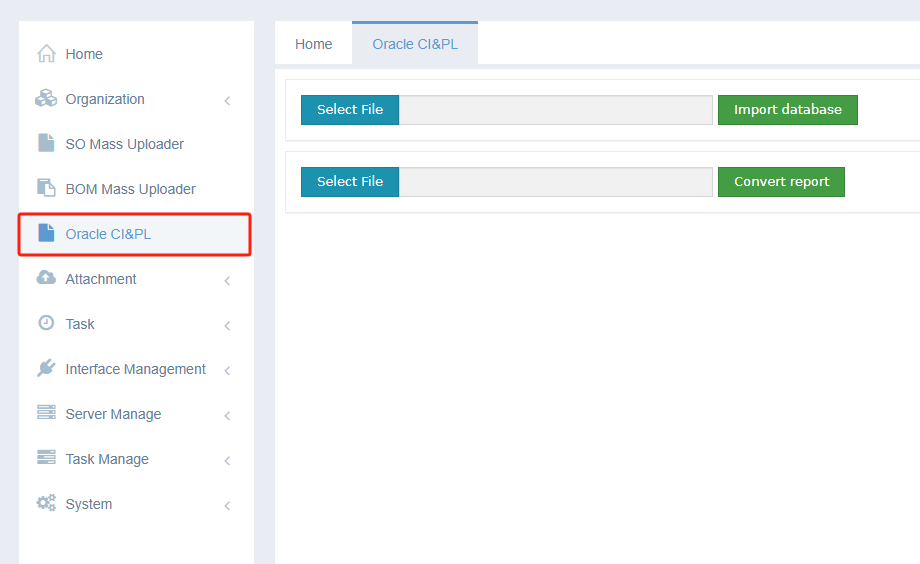920x564 pixels.
Task: Switch to the Home tab
Action: coord(314,44)
